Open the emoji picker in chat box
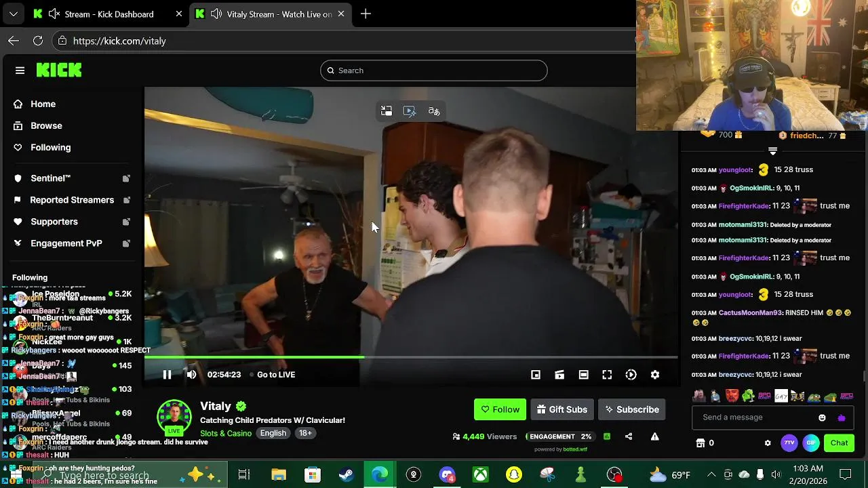The height and width of the screenshot is (488, 868). point(823,418)
